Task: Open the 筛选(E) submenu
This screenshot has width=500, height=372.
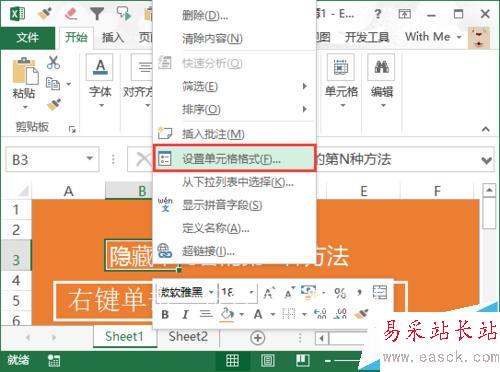Action: click(x=234, y=87)
